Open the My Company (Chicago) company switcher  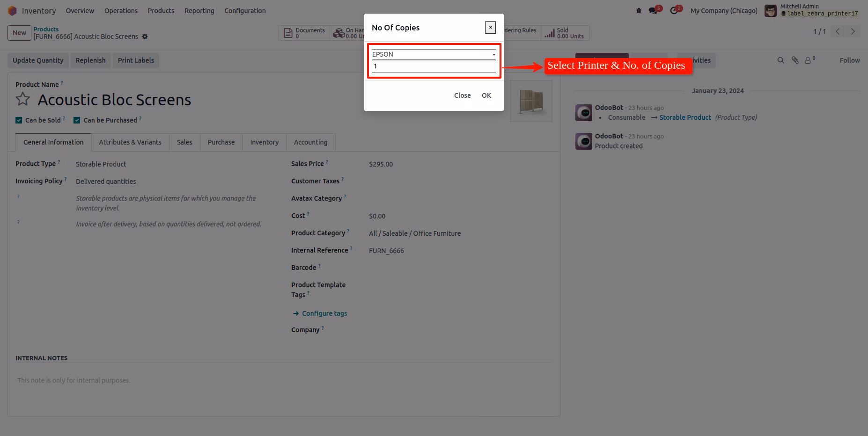pyautogui.click(x=724, y=10)
